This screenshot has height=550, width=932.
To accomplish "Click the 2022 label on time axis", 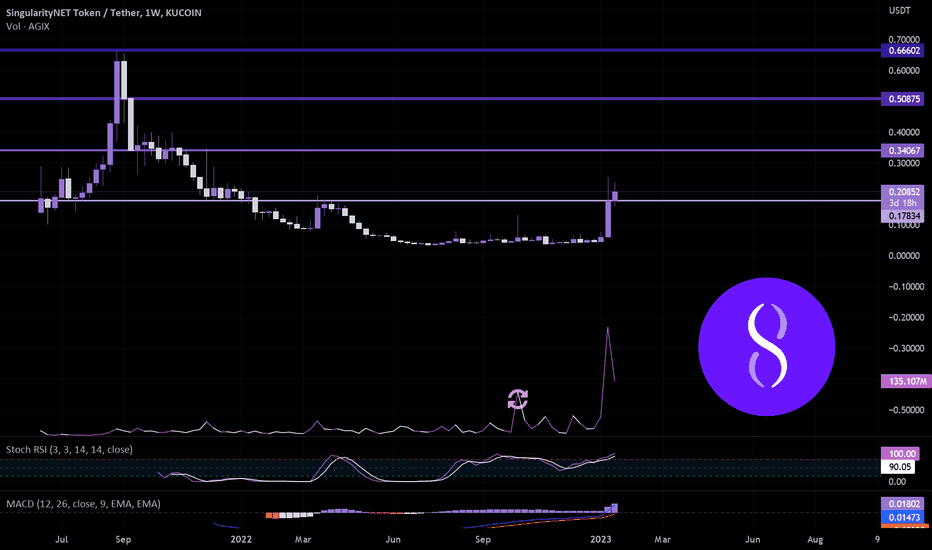I will 241,539.
